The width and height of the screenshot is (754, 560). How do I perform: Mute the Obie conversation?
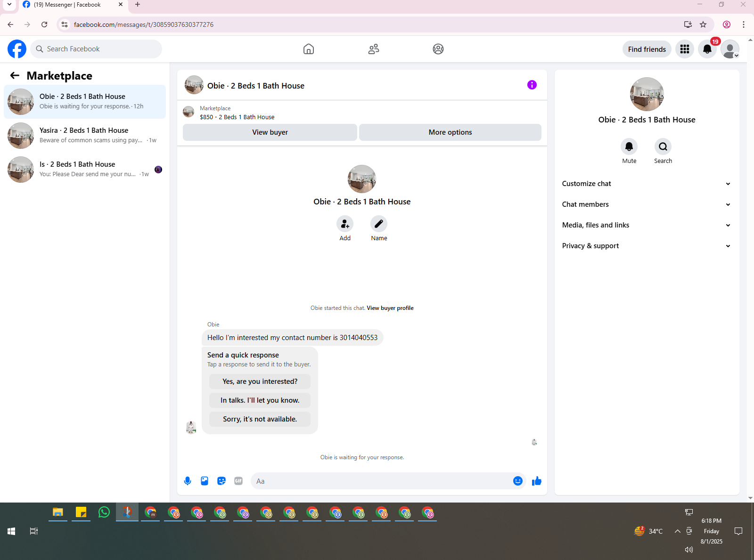coord(629,146)
